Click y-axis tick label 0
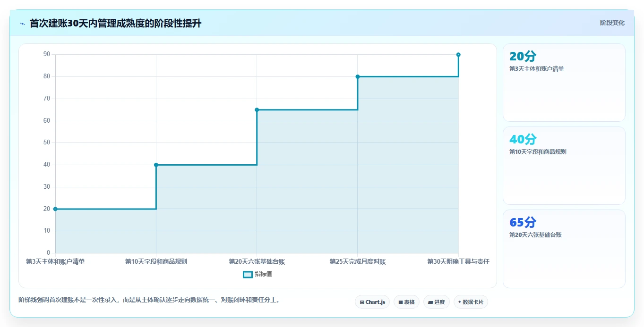 [x=49, y=253]
